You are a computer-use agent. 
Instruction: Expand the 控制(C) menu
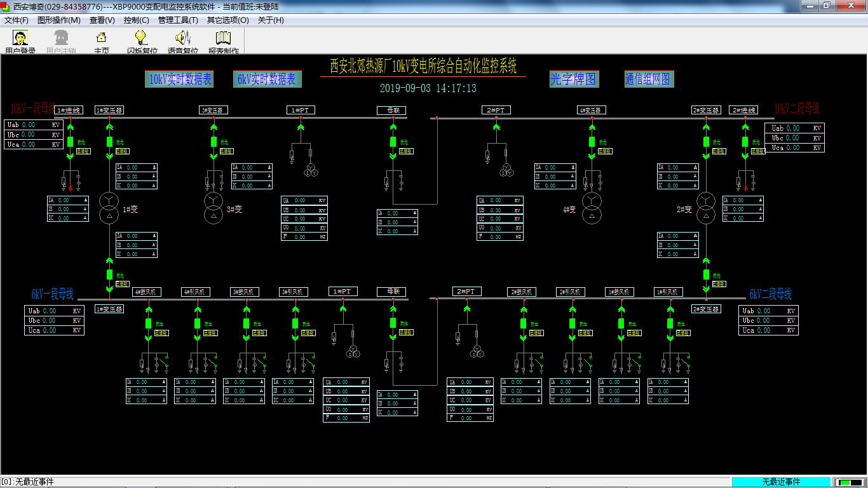(136, 20)
